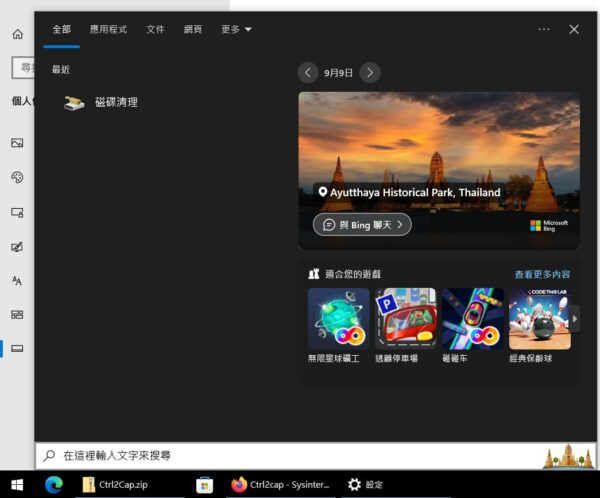Screen dimensions: 600x498
Task: Select the 全部 tab
Action: (62, 29)
